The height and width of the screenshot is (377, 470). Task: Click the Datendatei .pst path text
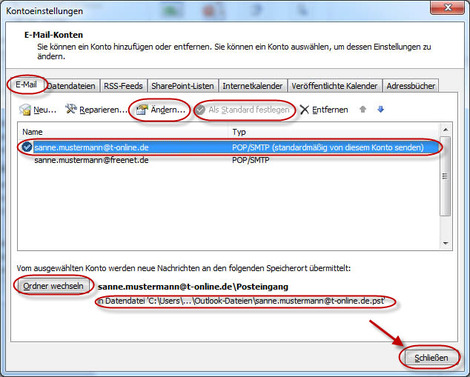pos(241,301)
